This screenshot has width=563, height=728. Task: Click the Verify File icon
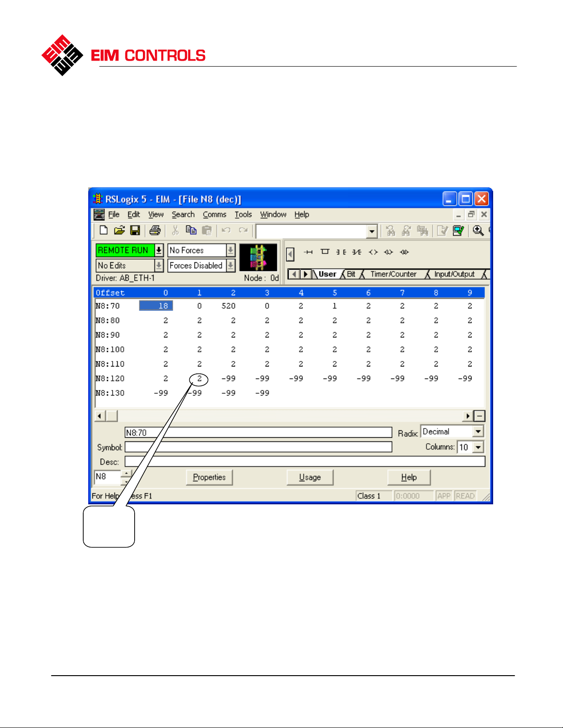[442, 231]
